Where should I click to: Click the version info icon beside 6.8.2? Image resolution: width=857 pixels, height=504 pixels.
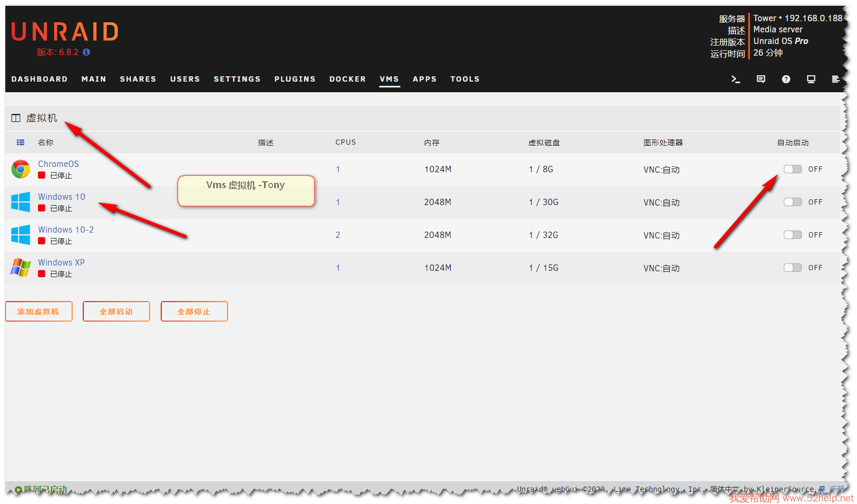pyautogui.click(x=86, y=52)
